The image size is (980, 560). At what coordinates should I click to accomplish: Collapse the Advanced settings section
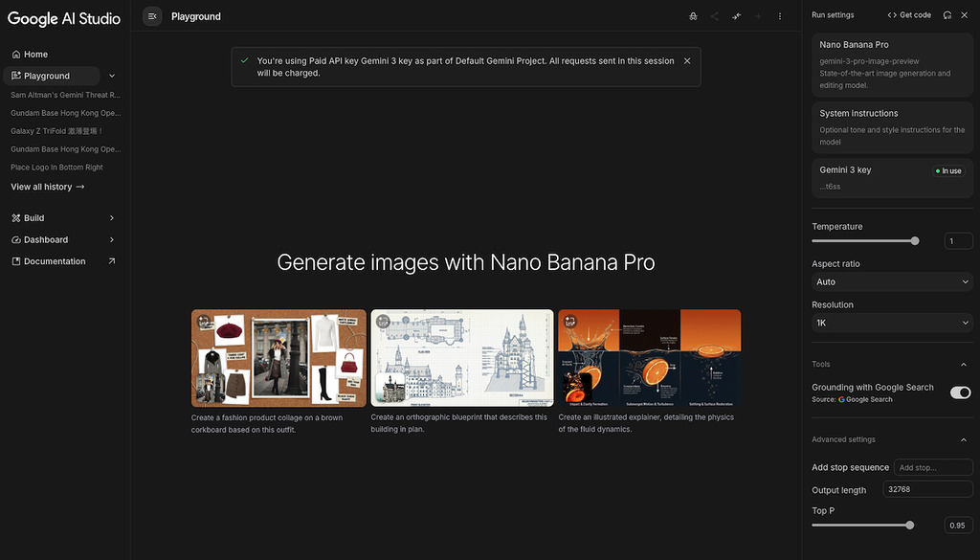click(964, 439)
